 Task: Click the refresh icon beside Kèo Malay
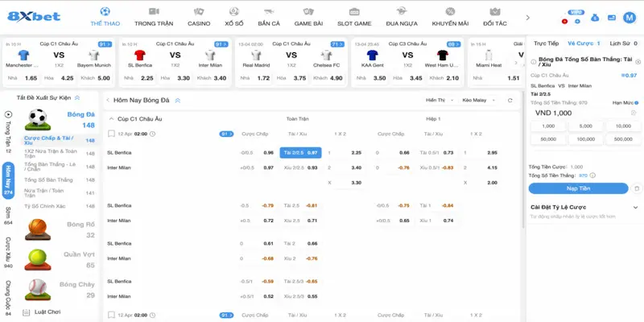[x=510, y=101]
